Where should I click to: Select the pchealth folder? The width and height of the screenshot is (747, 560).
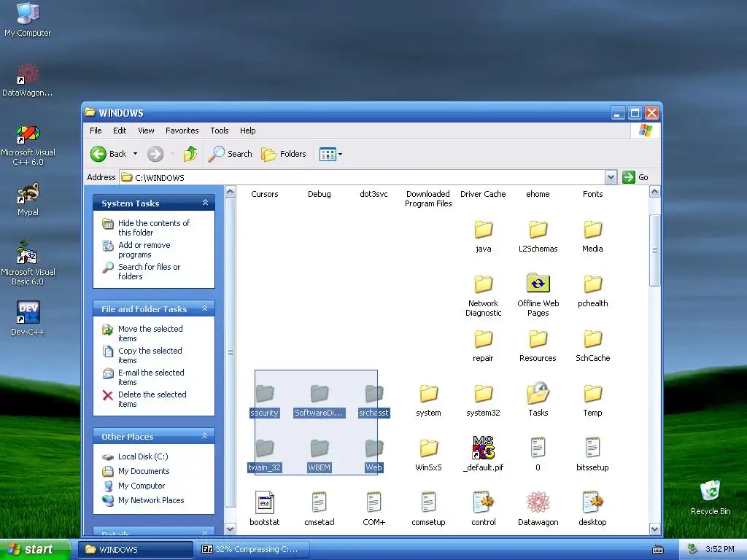pos(592,285)
